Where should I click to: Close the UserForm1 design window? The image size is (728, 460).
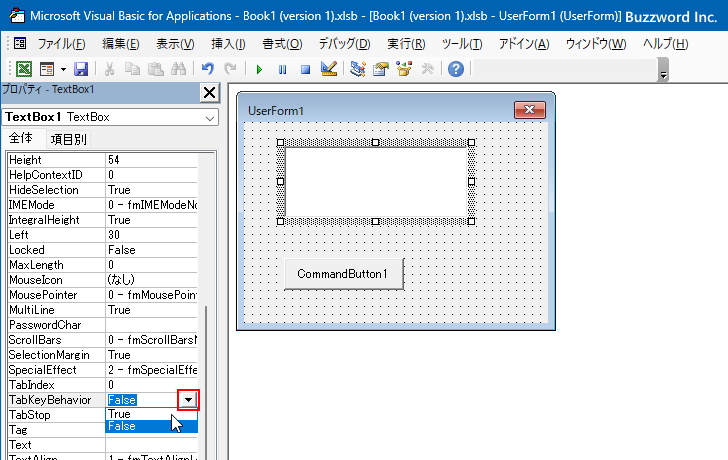(x=530, y=110)
